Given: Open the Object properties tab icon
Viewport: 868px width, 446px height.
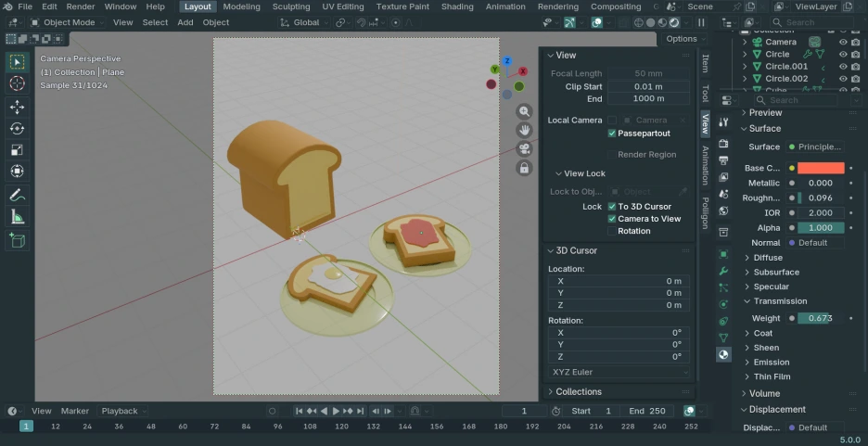Looking at the screenshot, I should coord(723,254).
